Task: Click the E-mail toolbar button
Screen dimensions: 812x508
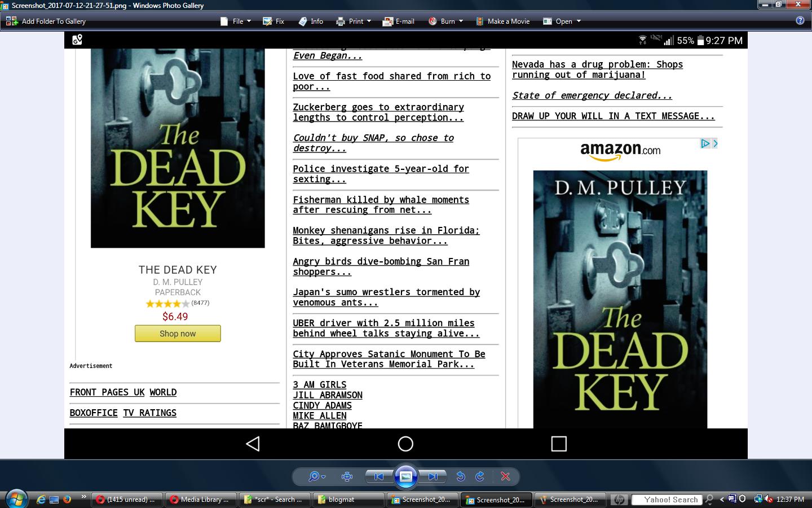Action: tap(399, 21)
